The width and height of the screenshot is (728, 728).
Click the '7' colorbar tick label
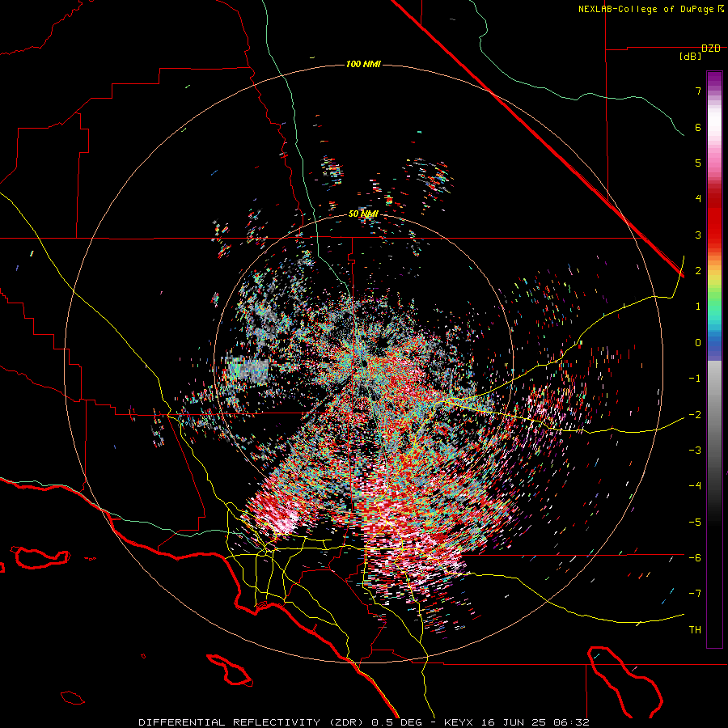click(x=698, y=91)
